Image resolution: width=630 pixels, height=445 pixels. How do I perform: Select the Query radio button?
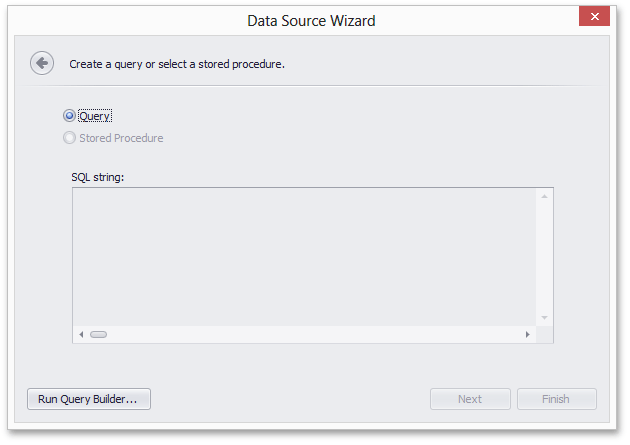69,116
